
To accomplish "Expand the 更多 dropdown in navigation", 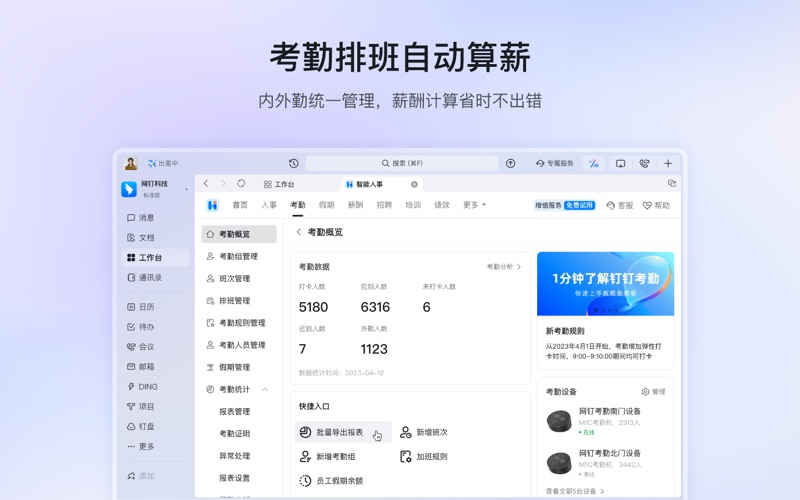I will (x=474, y=205).
